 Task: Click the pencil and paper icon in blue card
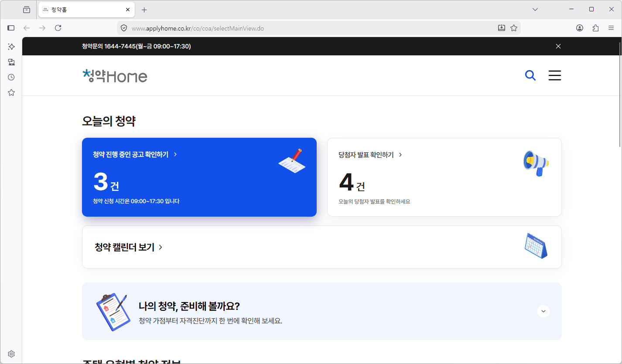click(292, 161)
